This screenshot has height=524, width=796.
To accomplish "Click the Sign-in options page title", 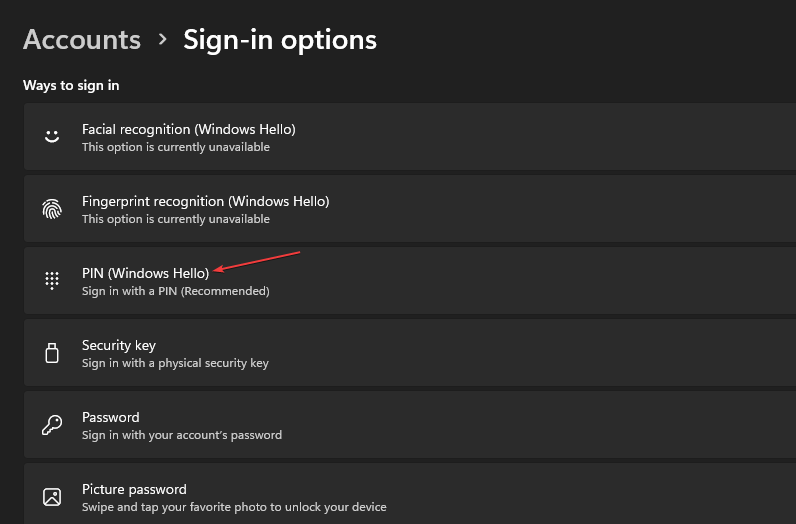I will point(280,40).
